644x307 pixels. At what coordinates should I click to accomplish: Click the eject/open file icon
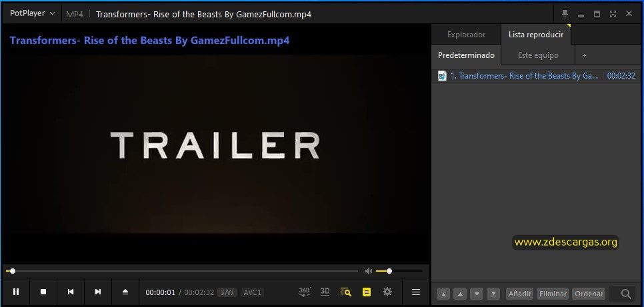(x=125, y=292)
